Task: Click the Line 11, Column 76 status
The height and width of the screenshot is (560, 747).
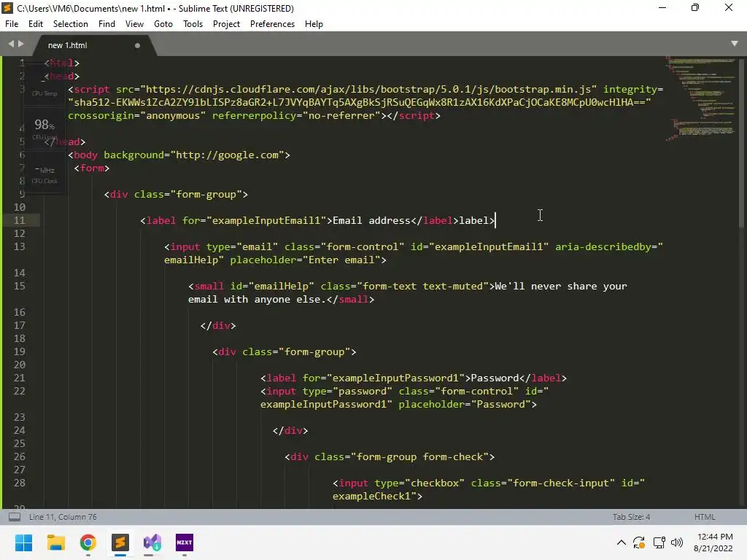Action: click(63, 517)
